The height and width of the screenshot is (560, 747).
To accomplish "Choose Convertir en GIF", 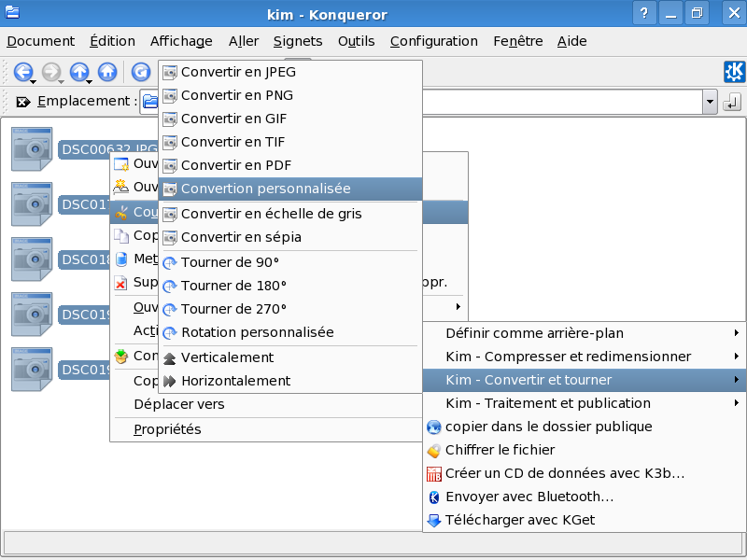I will [290, 119].
